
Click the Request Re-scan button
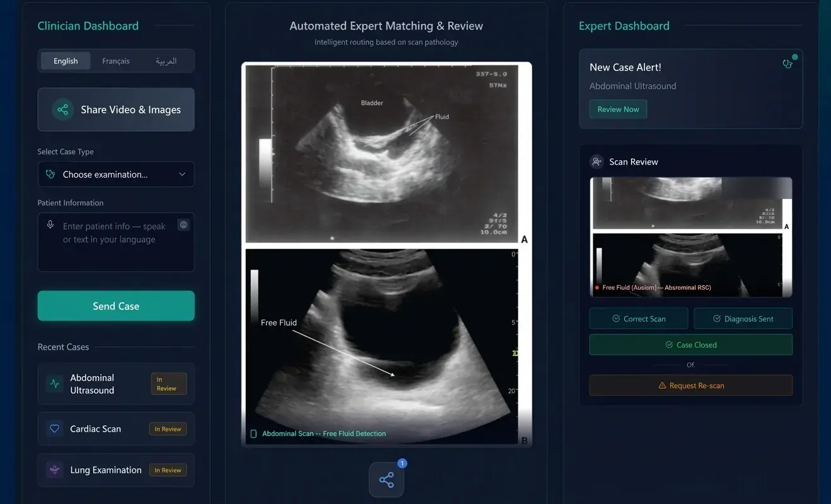(690, 385)
